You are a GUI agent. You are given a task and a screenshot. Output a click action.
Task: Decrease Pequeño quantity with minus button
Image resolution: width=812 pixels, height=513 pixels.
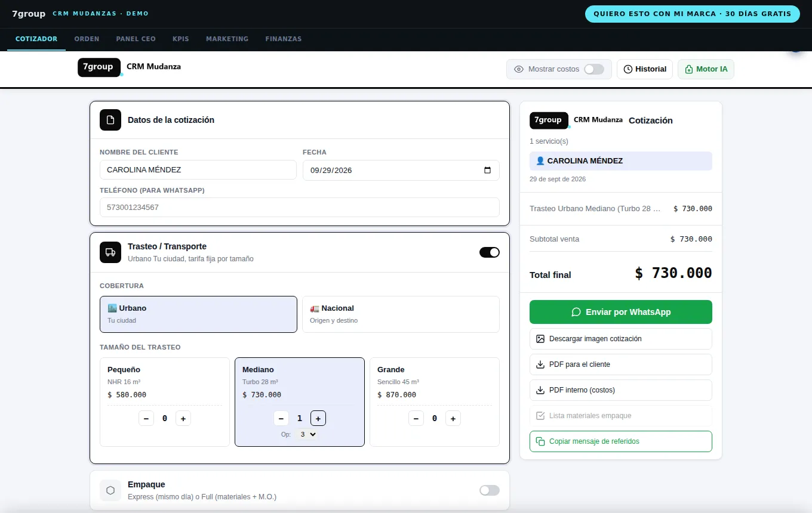(x=146, y=418)
